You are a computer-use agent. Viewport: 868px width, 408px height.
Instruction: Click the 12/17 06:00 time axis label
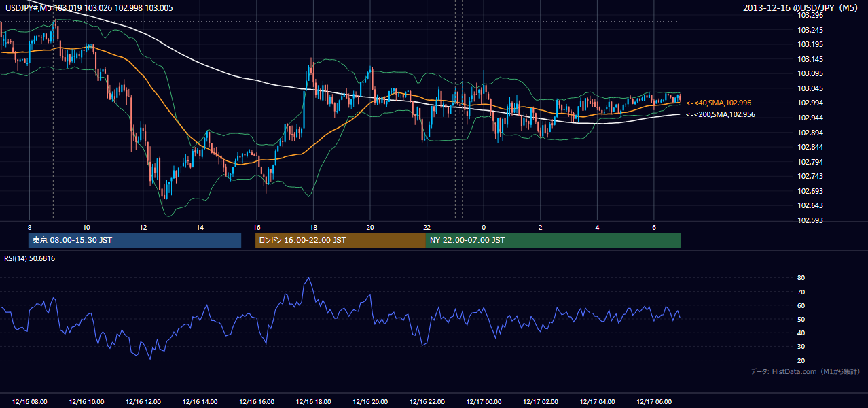655,402
